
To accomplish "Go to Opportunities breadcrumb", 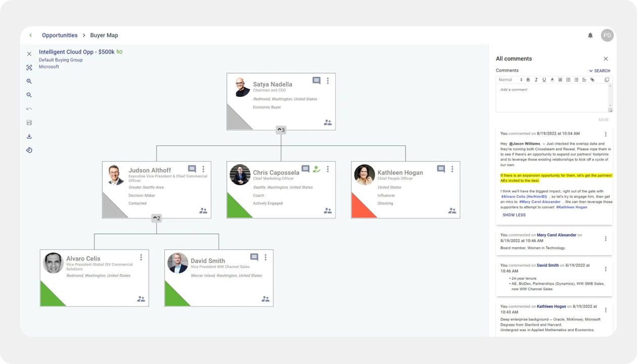I will pyautogui.click(x=60, y=35).
